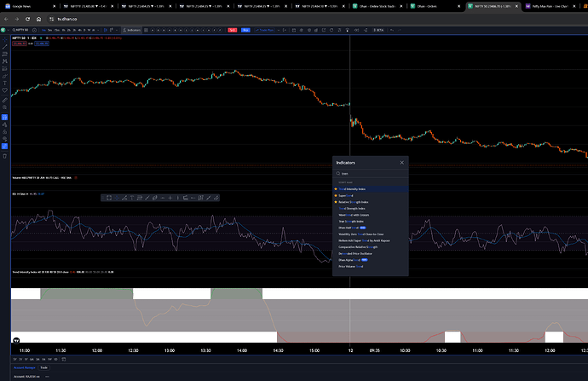The image size is (588, 381).
Task: Add the Dhan AlphaTrend indicator
Action: 371,260
